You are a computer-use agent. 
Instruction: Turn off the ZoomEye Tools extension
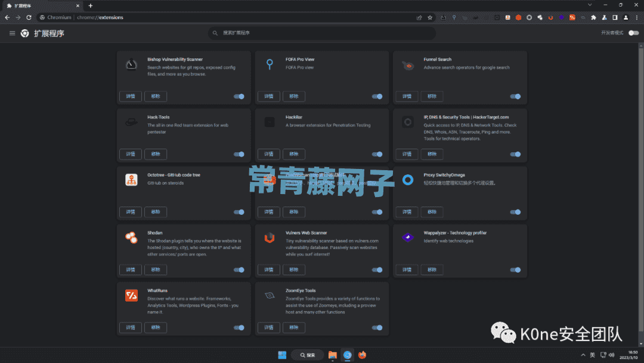(x=377, y=327)
